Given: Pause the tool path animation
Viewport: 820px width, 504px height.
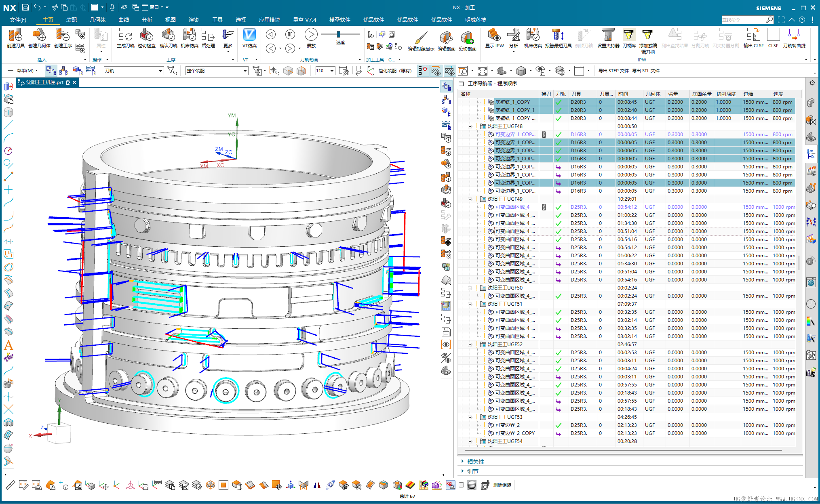Looking at the screenshot, I should tap(290, 35).
